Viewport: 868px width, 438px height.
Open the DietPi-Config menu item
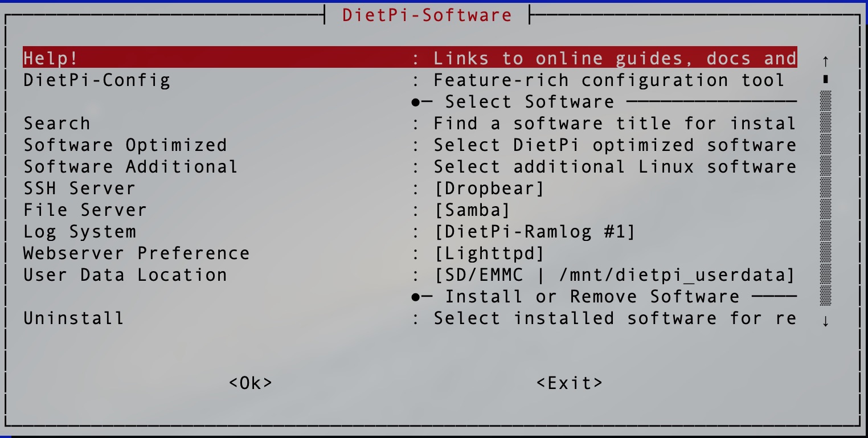pyautogui.click(x=410, y=79)
